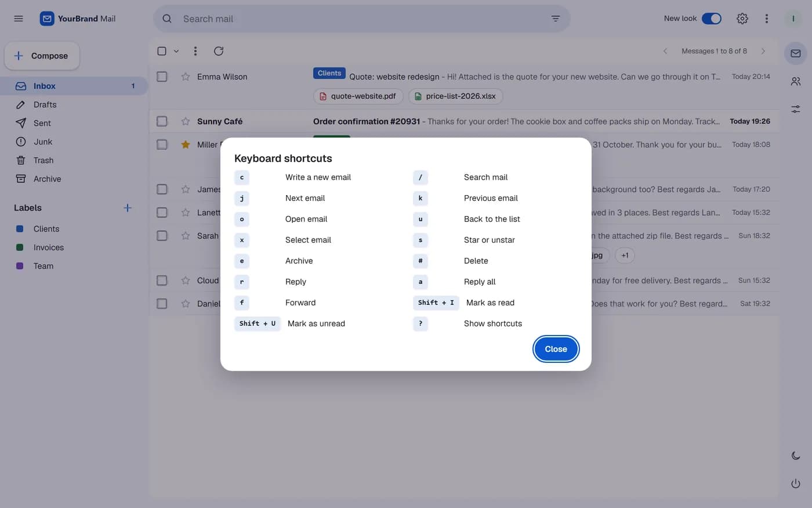
Task: Select Cloud email checkbox
Action: coord(162,280)
